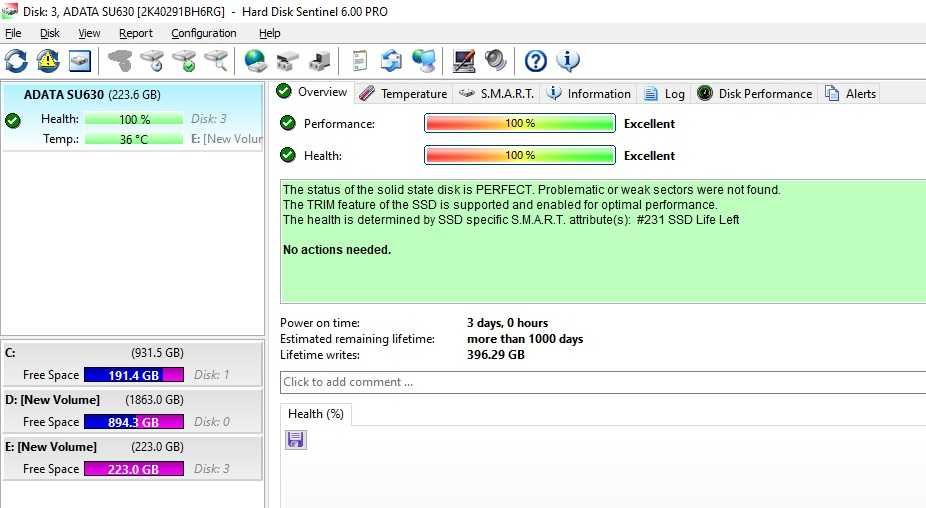Viewport: 926px width, 508px height.
Task: Click the 'Estimated remaining lifetime:' label
Action: (x=357, y=339)
